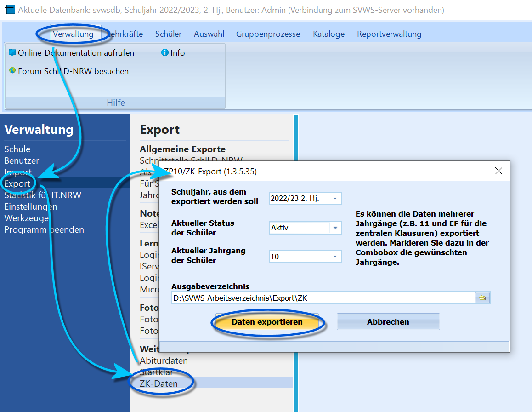
Task: Browse for output folder via folder icon
Action: (x=482, y=298)
